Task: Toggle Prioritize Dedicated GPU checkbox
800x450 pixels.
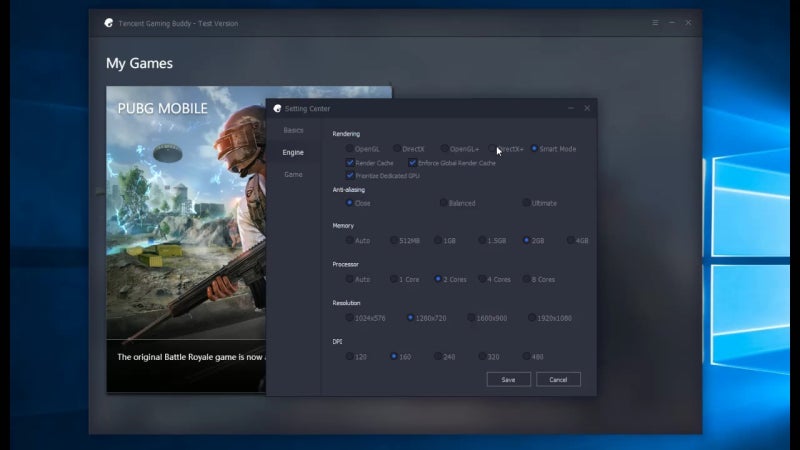Action: coord(350,176)
